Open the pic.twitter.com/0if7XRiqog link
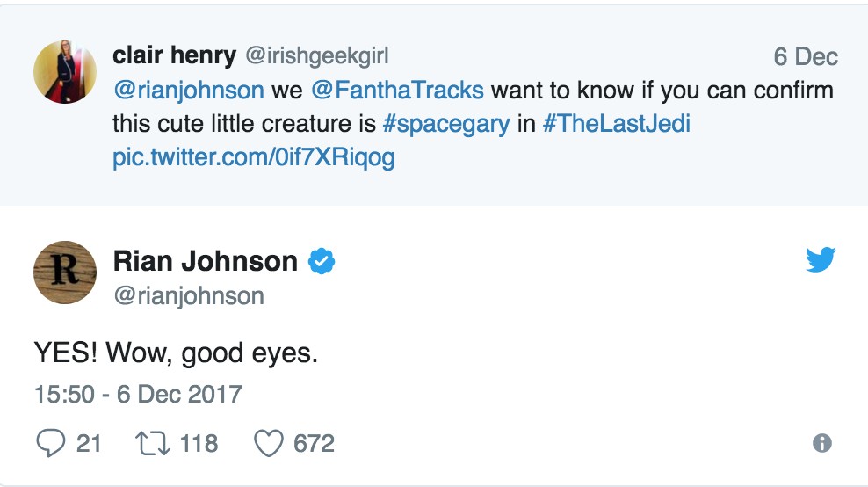Viewport: 868px width, 487px height. pyautogui.click(x=253, y=157)
